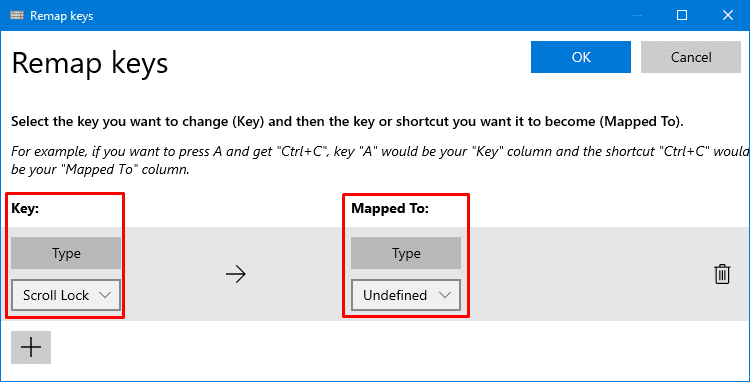Expand the chevron beside Scroll Lock

point(104,295)
